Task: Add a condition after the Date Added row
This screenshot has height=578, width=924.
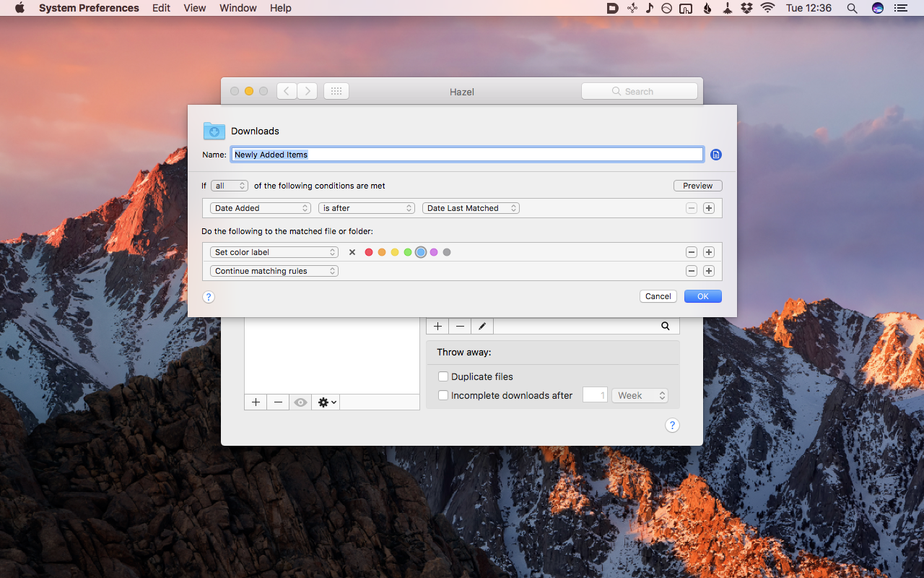Action: click(709, 208)
